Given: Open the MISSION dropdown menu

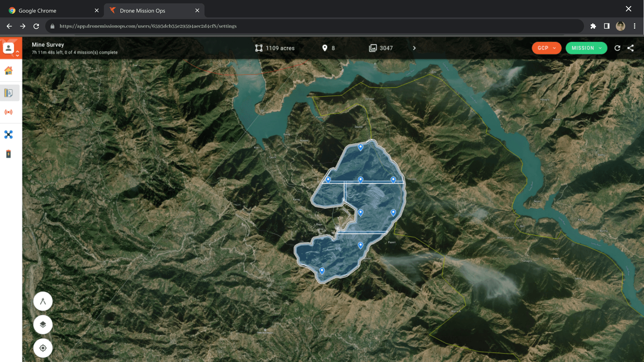Looking at the screenshot, I should tap(586, 48).
